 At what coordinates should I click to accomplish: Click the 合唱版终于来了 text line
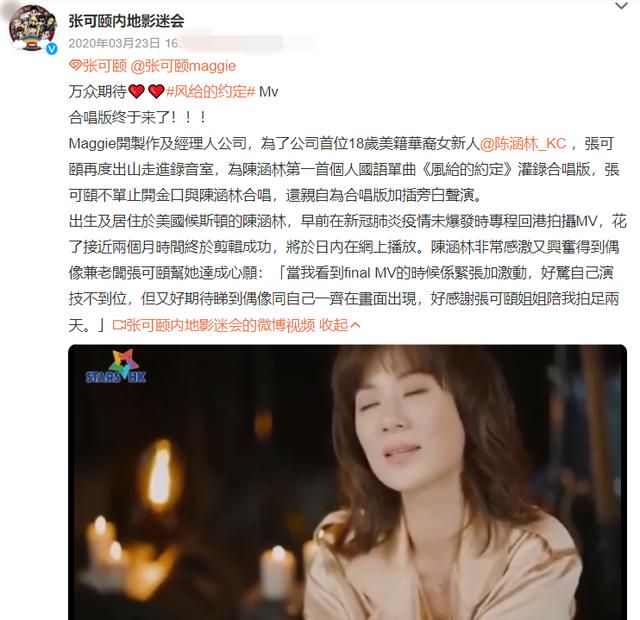[x=138, y=118]
